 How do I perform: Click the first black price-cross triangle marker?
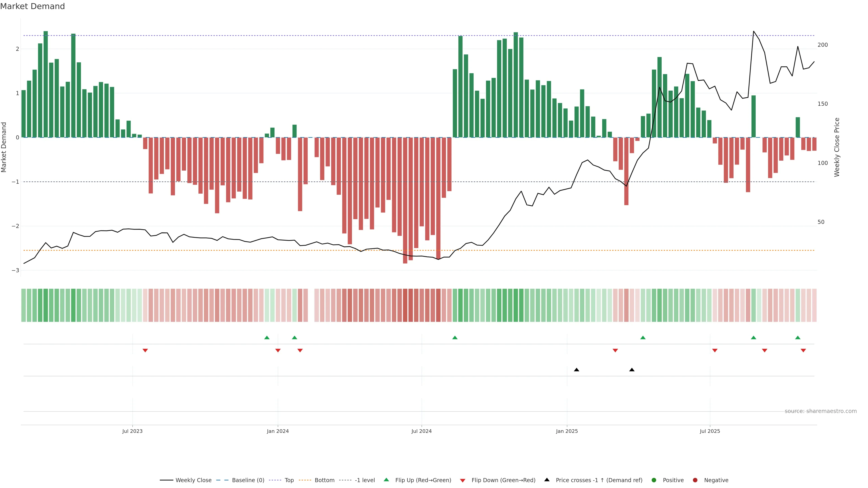click(x=577, y=370)
